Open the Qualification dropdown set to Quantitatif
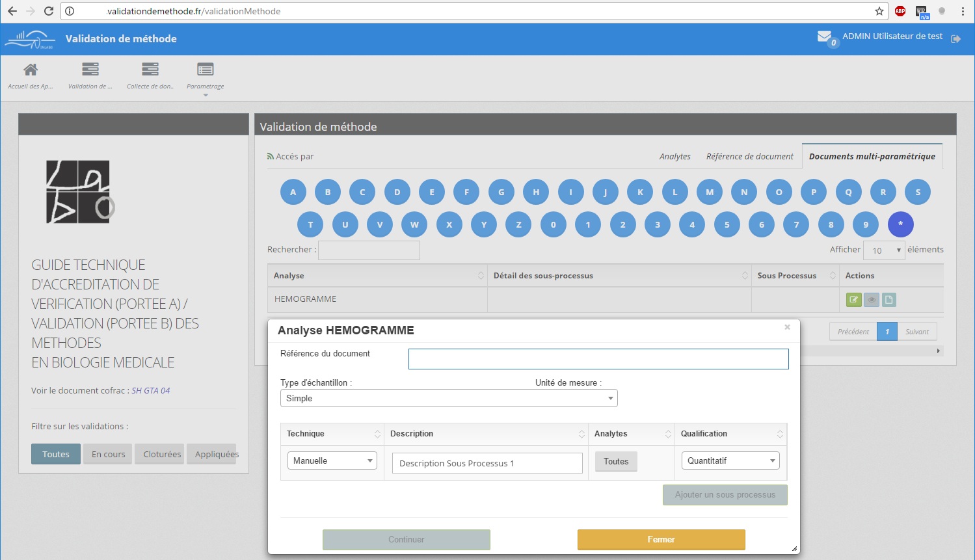975x560 pixels. [730, 460]
